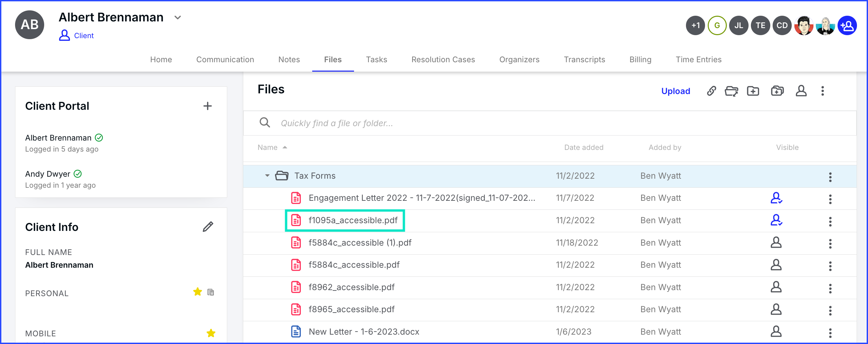This screenshot has width=868, height=344.
Task: Open kebab menu for Tax Forms folder
Action: pos(830,177)
